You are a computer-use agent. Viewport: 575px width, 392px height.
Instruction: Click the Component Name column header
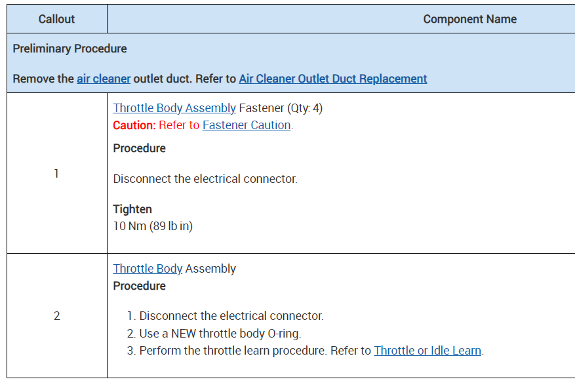(469, 19)
